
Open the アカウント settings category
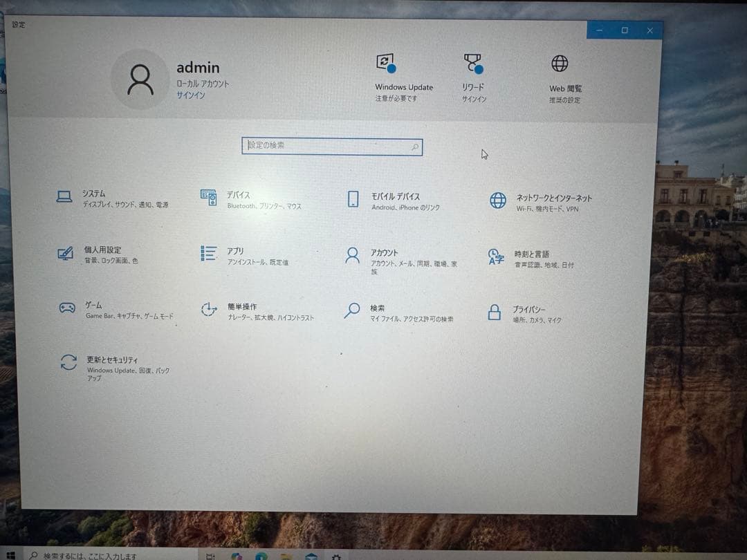tap(401, 259)
